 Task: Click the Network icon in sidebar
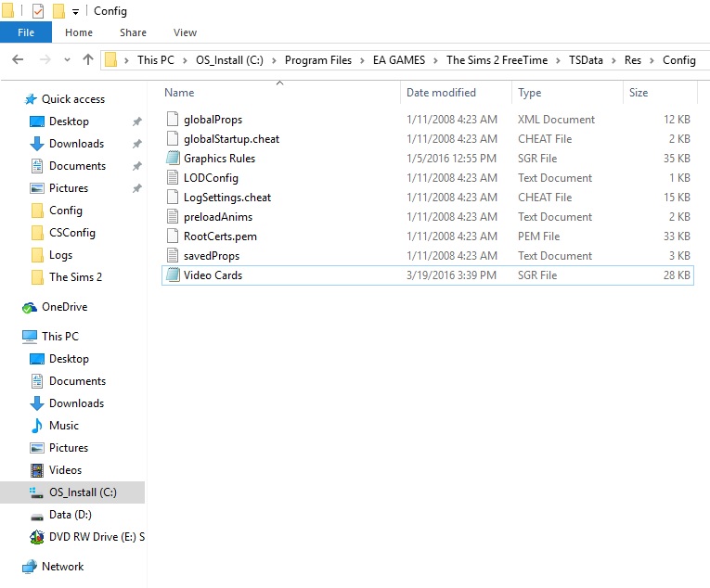click(31, 567)
